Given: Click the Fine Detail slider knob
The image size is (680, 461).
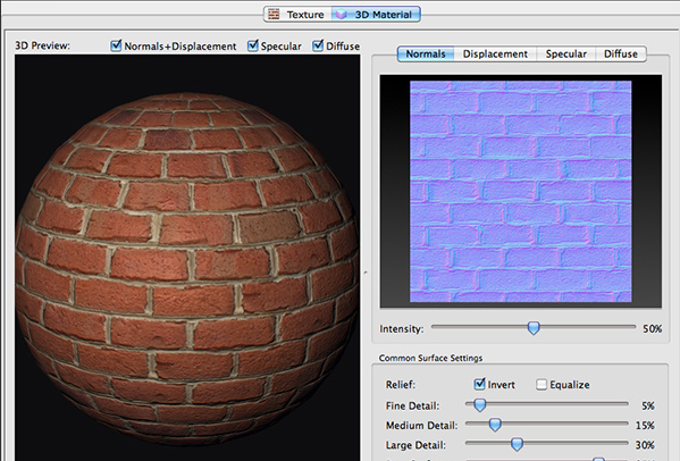Looking at the screenshot, I should (x=480, y=405).
